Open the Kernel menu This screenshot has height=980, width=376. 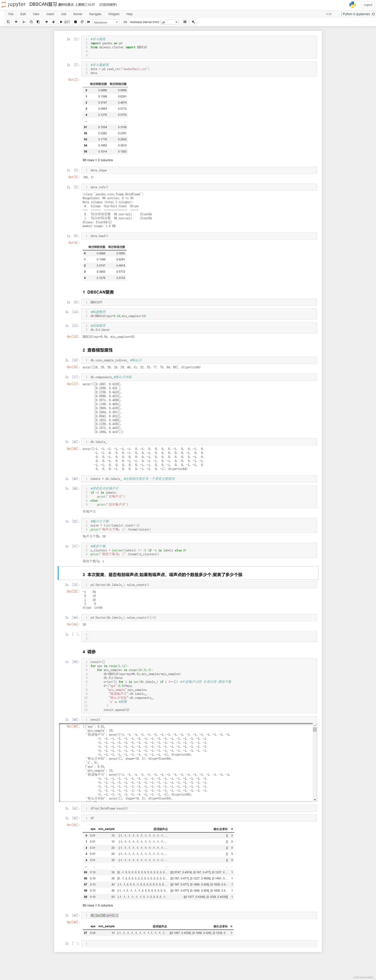pos(78,14)
